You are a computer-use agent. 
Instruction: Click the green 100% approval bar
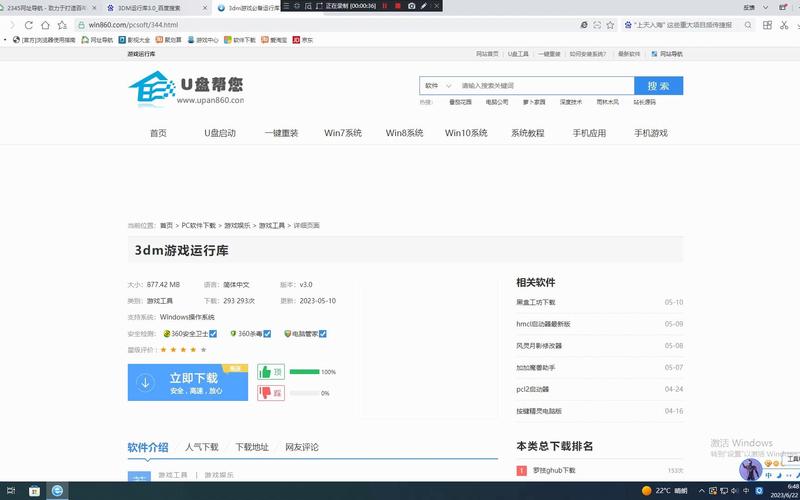point(305,372)
